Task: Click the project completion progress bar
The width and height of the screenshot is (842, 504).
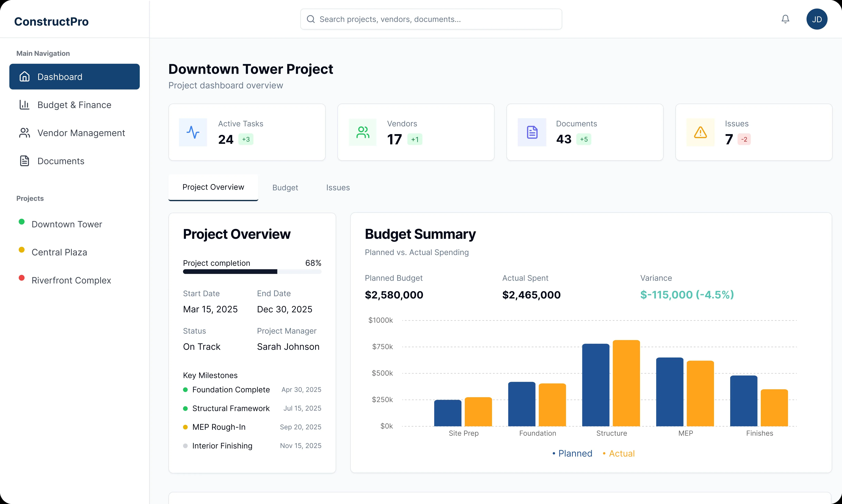Action: [252, 271]
